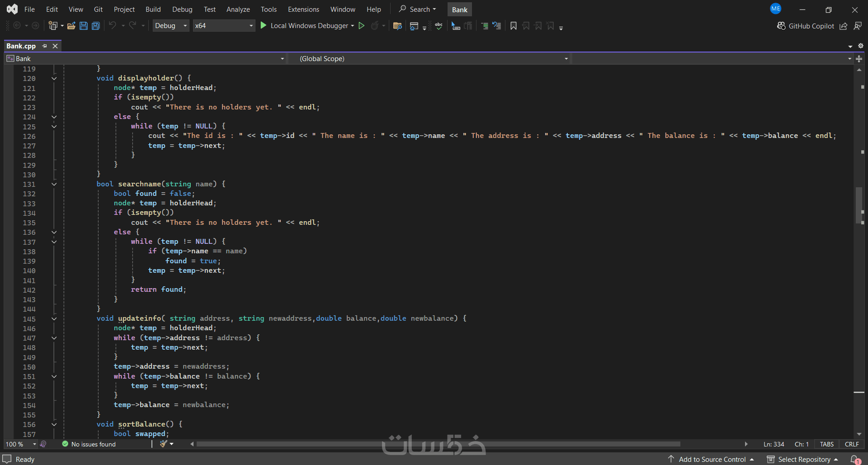Toggle TABS indentation mode in status bar
This screenshot has width=868, height=465.
[x=827, y=444]
